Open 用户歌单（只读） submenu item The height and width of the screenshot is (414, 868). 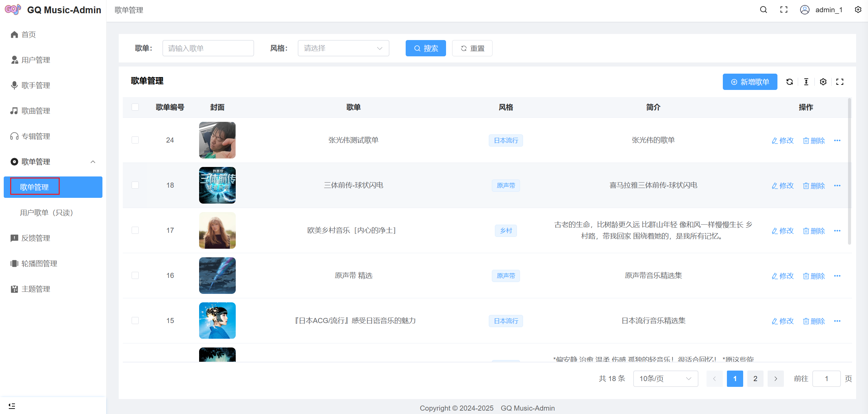pyautogui.click(x=47, y=213)
